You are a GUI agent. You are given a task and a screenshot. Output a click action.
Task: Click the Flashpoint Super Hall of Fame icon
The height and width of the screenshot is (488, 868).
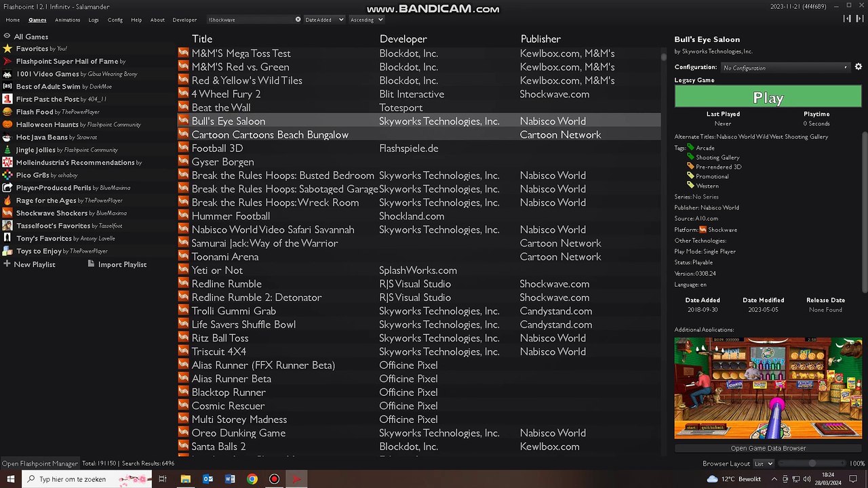(7, 61)
